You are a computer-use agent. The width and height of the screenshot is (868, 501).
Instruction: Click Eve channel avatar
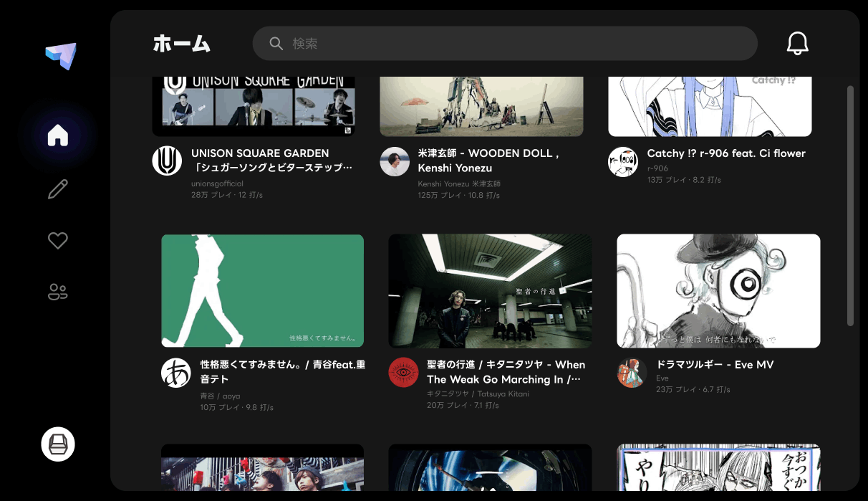(632, 373)
